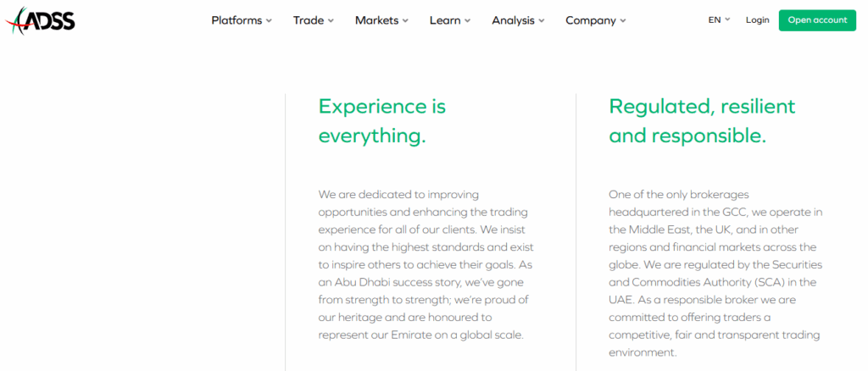This screenshot has height=371, width=868.
Task: Click the "Regulated, resilient and responsible." heading
Action: pyautogui.click(x=702, y=120)
